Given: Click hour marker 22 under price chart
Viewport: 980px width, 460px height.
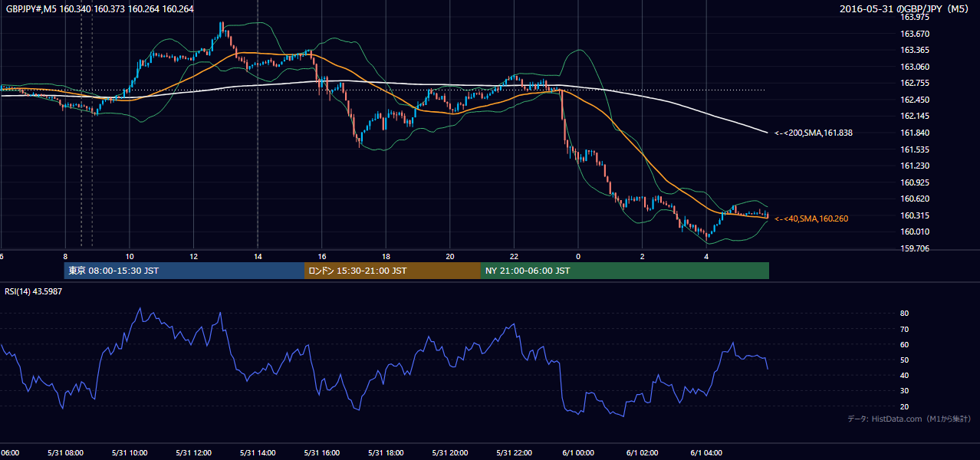Looking at the screenshot, I should [514, 257].
